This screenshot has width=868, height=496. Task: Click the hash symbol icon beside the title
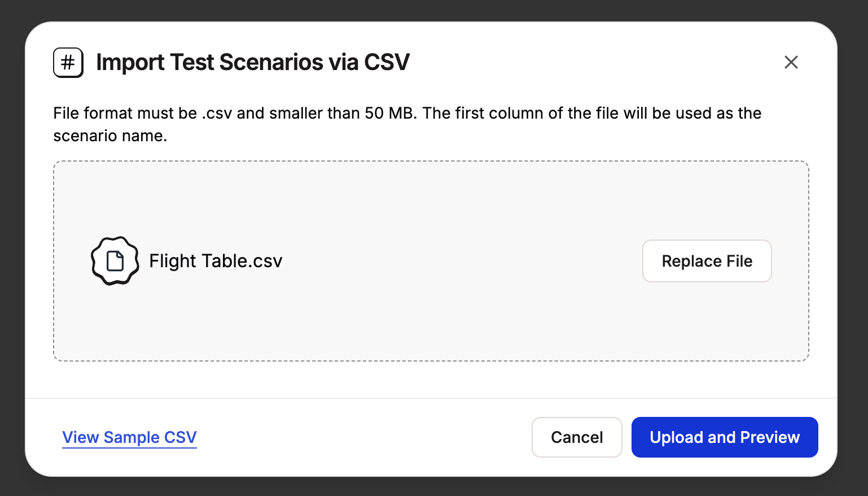tap(68, 62)
